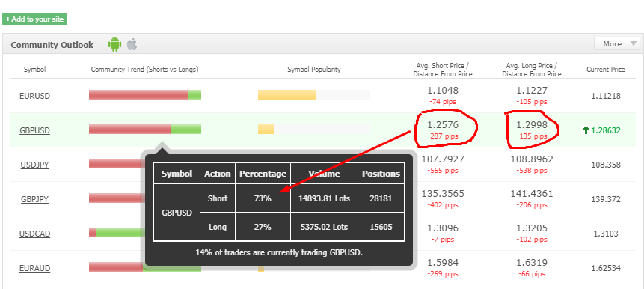Click the Symbol column header
The image size is (644, 289).
pyautogui.click(x=35, y=70)
